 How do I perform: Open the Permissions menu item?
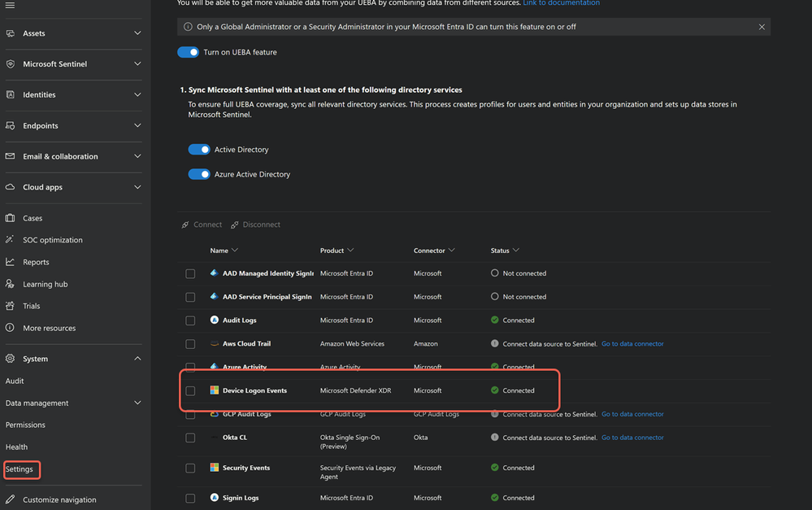click(x=25, y=425)
